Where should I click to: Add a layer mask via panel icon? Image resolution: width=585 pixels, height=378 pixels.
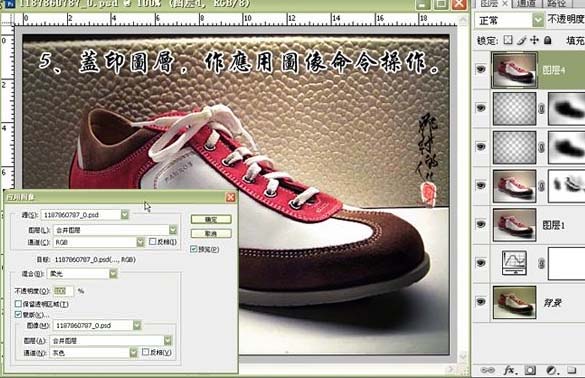coord(530,370)
